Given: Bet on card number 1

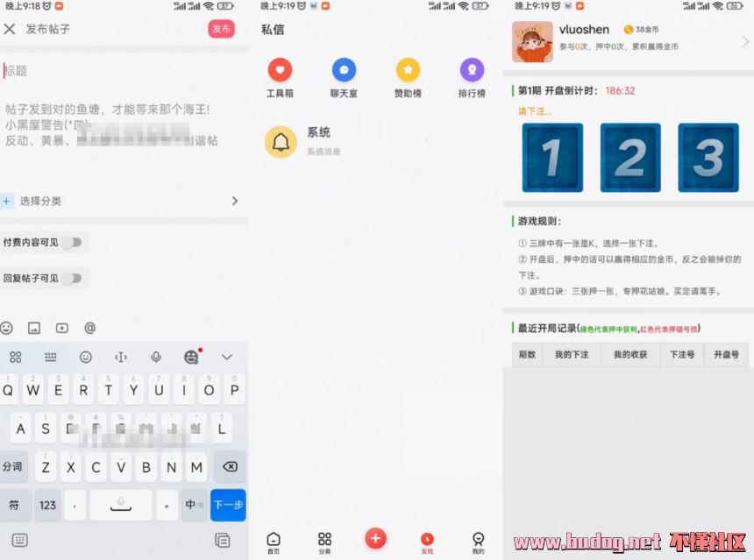Looking at the screenshot, I should (x=552, y=158).
